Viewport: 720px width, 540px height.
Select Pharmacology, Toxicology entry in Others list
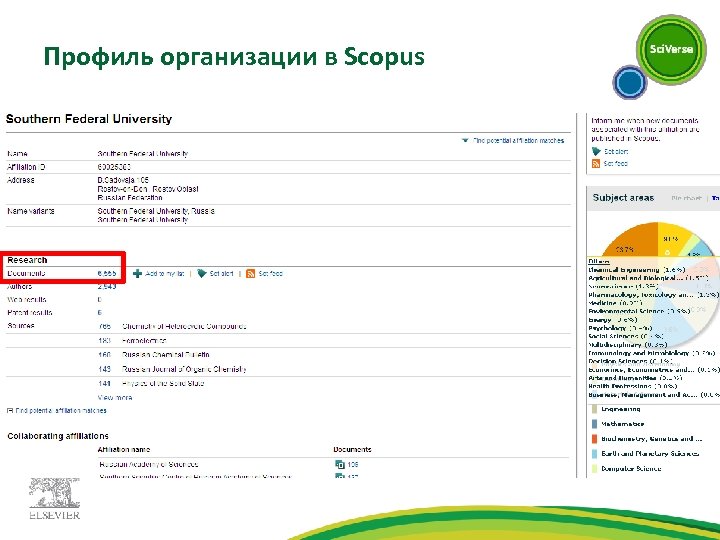coord(653,295)
